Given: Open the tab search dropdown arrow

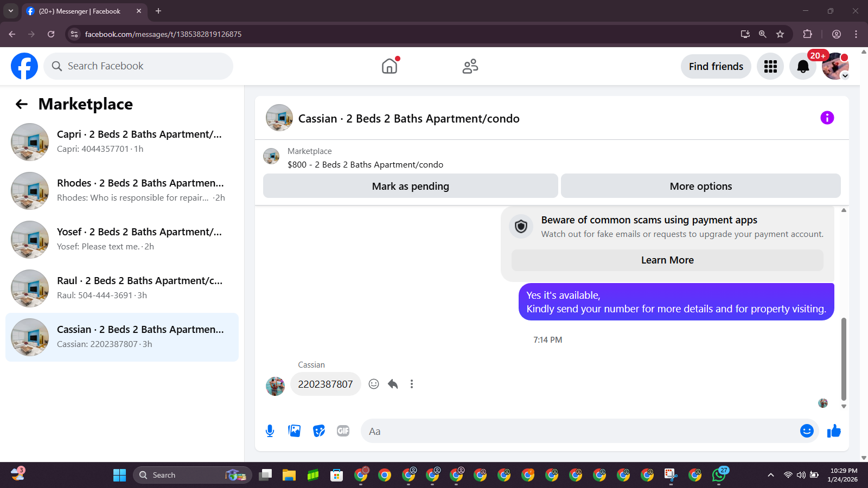Looking at the screenshot, I should pos(10,11).
